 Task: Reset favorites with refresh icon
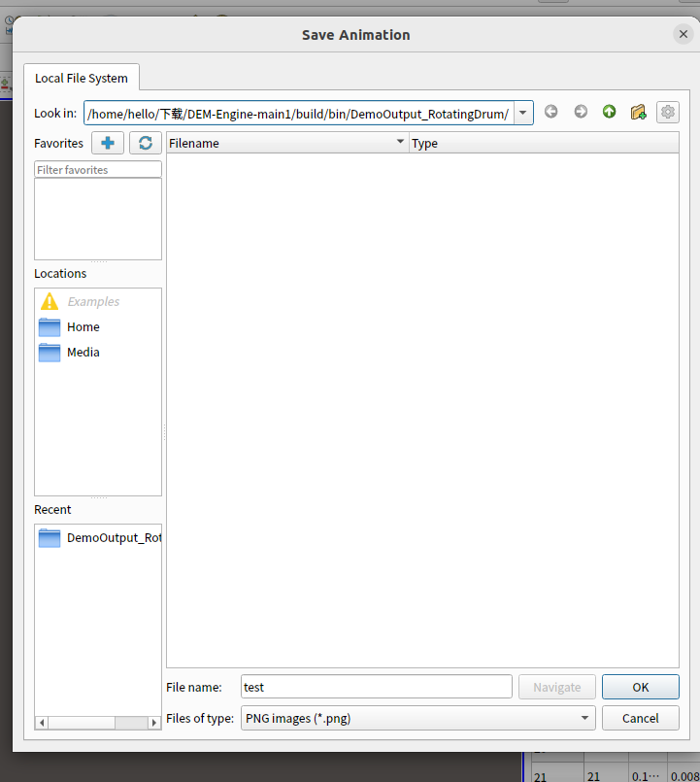click(x=146, y=143)
